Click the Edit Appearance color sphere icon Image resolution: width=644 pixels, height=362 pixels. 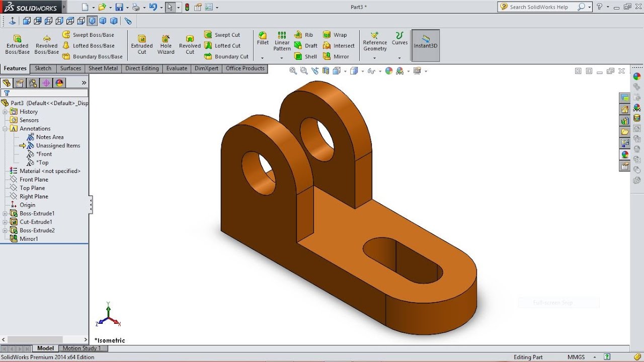tap(388, 71)
